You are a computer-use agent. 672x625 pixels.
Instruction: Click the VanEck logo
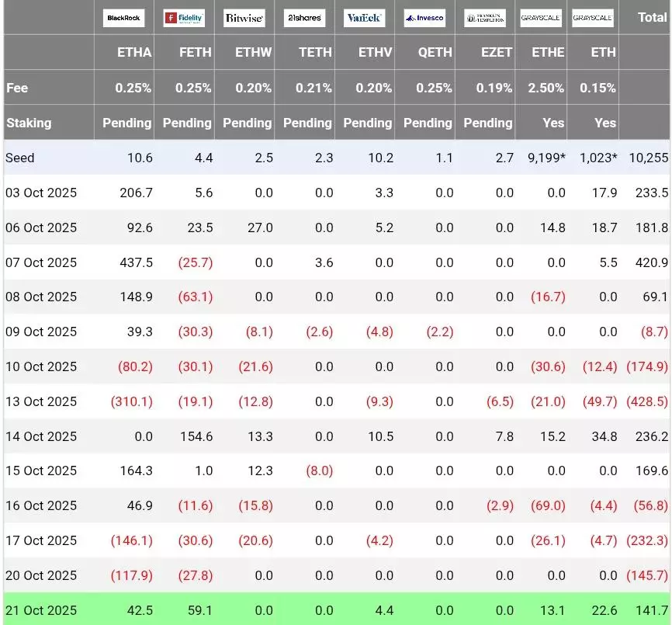364,18
